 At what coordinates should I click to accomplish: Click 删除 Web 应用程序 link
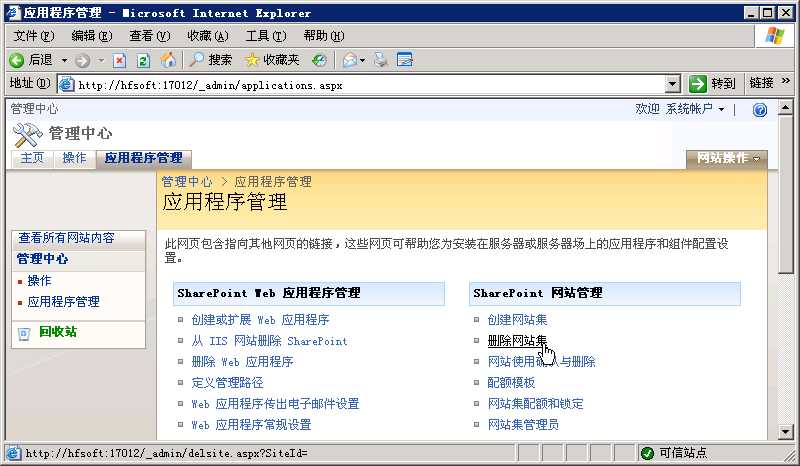pos(242,362)
